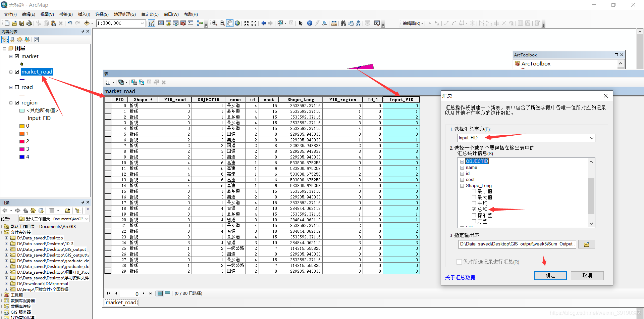Click the Undo arrow in the toolbar
This screenshot has height=319, width=644.
click(70, 23)
